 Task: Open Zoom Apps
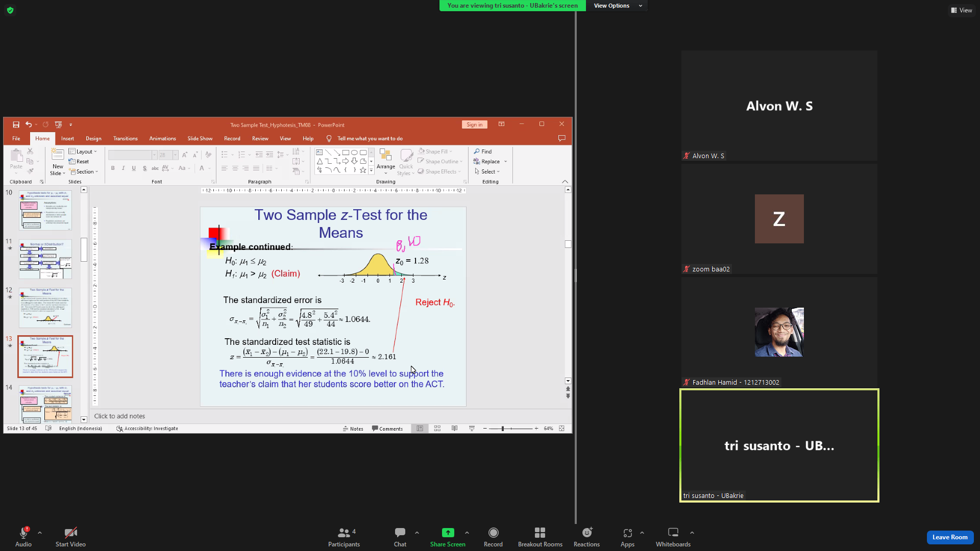tap(627, 537)
